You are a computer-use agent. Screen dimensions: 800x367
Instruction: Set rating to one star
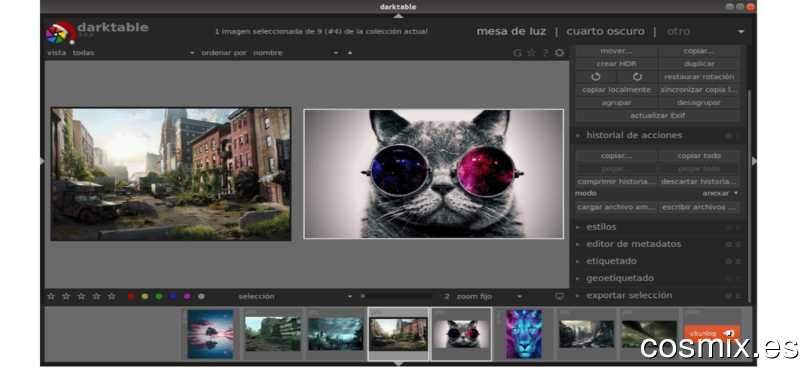(51, 296)
